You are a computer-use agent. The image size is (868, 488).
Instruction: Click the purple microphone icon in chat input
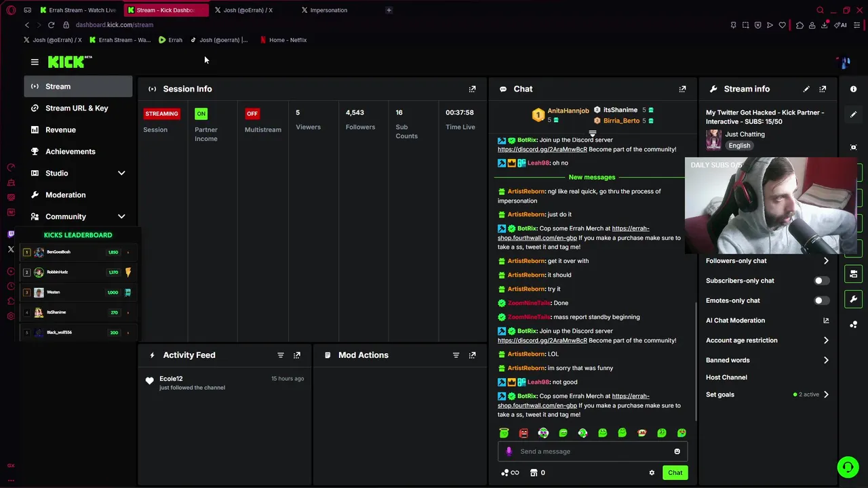pos(509,451)
